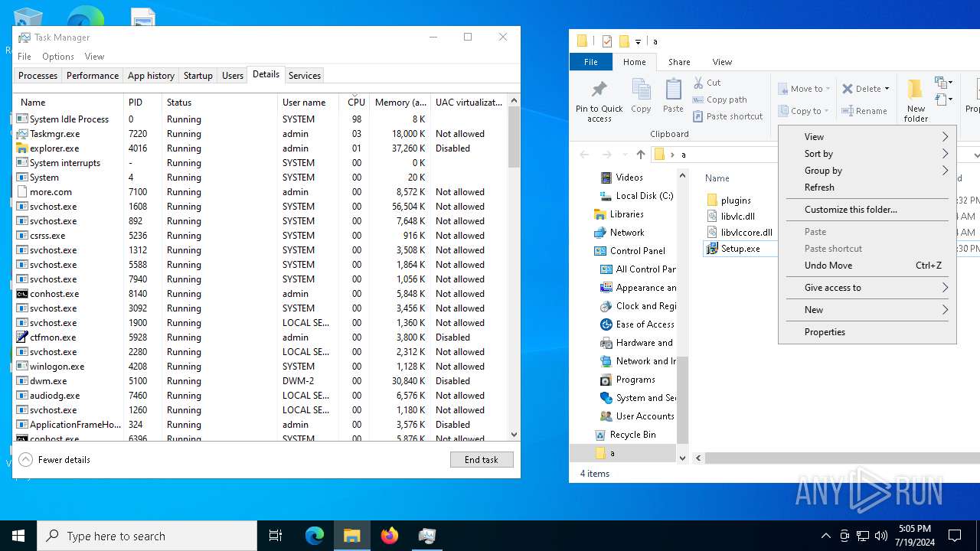Show hidden system tray icons

pyautogui.click(x=826, y=536)
